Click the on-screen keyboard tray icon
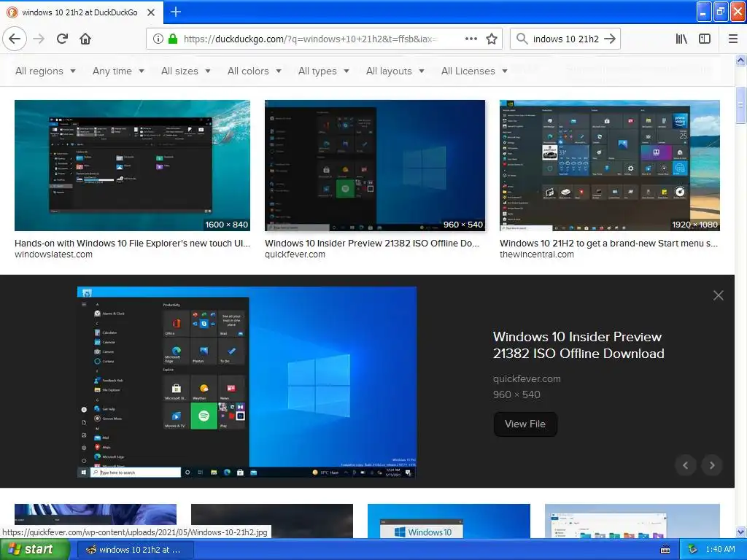The image size is (747, 560). tap(665, 550)
